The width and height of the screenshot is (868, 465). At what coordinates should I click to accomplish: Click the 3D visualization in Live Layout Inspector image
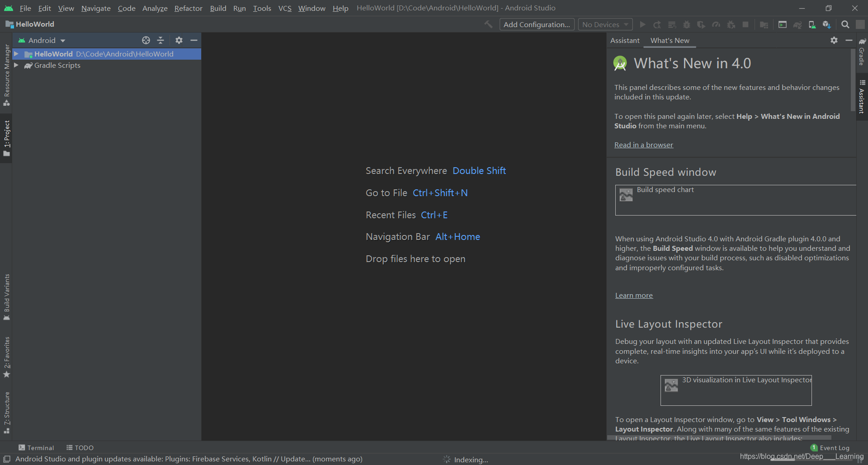736,390
